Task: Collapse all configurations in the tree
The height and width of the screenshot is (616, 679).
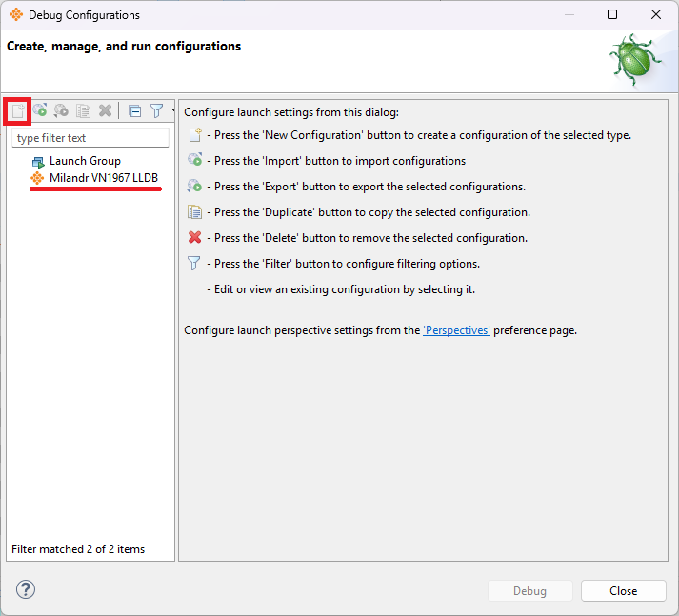Action: tap(134, 110)
